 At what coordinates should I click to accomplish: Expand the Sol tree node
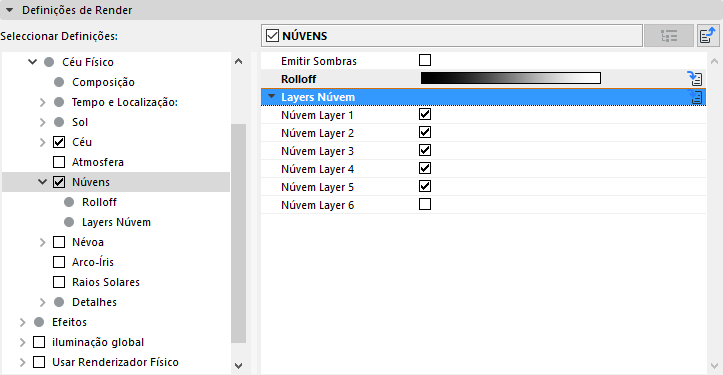click(x=42, y=122)
